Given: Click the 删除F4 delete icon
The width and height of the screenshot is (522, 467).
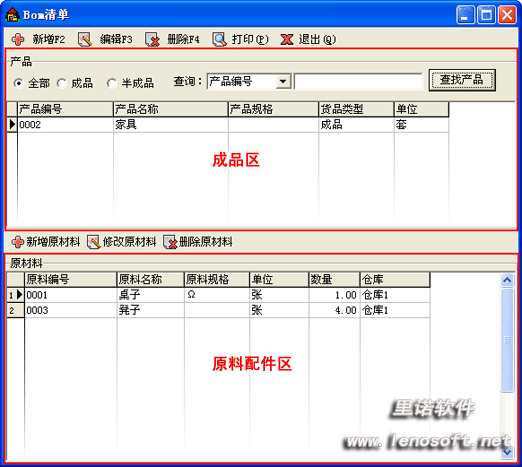Looking at the screenshot, I should point(152,39).
